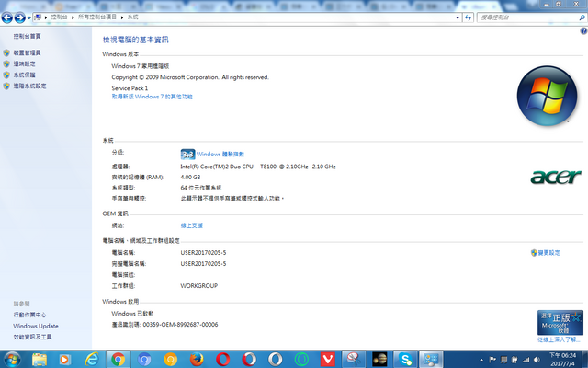Open 行動作業中心 under 請參閱
This screenshot has width=588, height=368.
pos(29,315)
